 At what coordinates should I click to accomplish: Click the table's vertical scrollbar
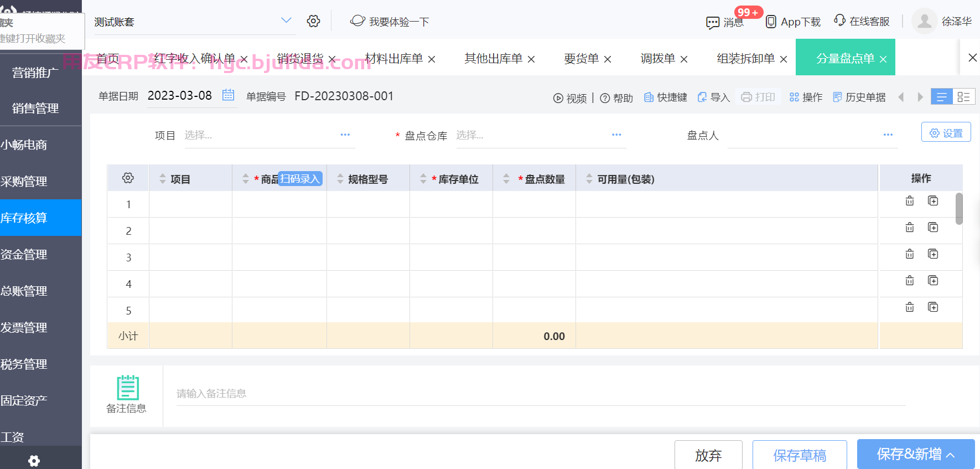959,208
